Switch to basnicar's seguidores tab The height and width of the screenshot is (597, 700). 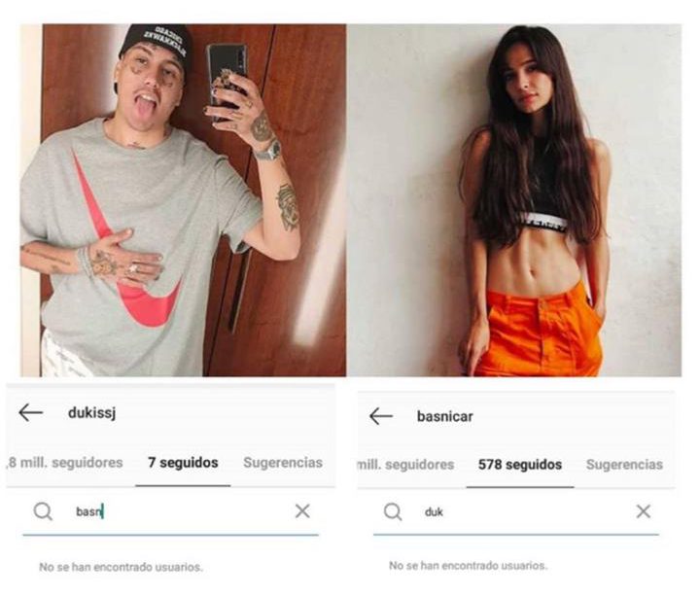[405, 465]
